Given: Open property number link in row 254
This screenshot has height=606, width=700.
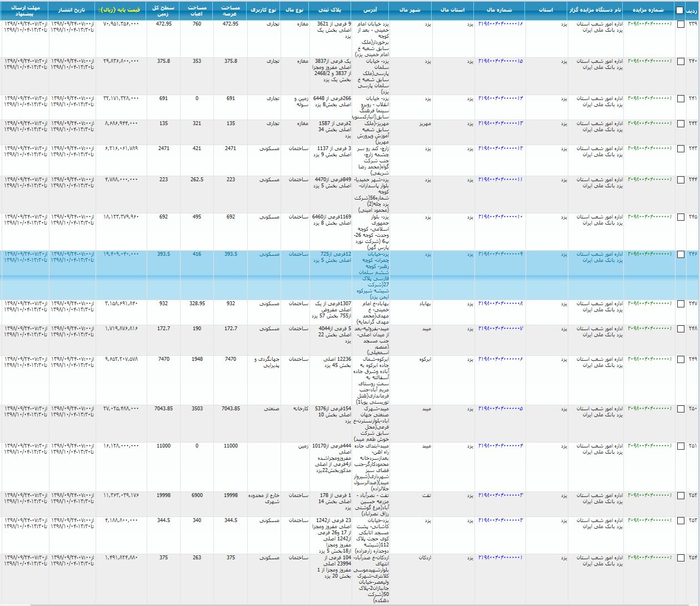Looking at the screenshot, I should 500,558.
